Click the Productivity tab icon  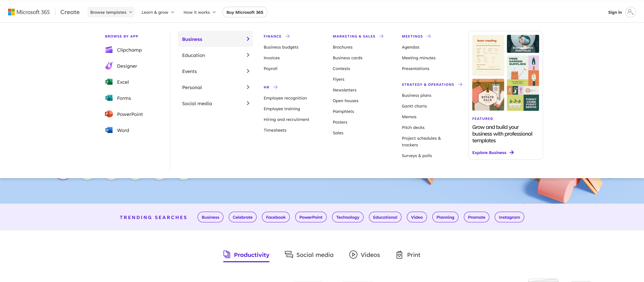tap(227, 255)
